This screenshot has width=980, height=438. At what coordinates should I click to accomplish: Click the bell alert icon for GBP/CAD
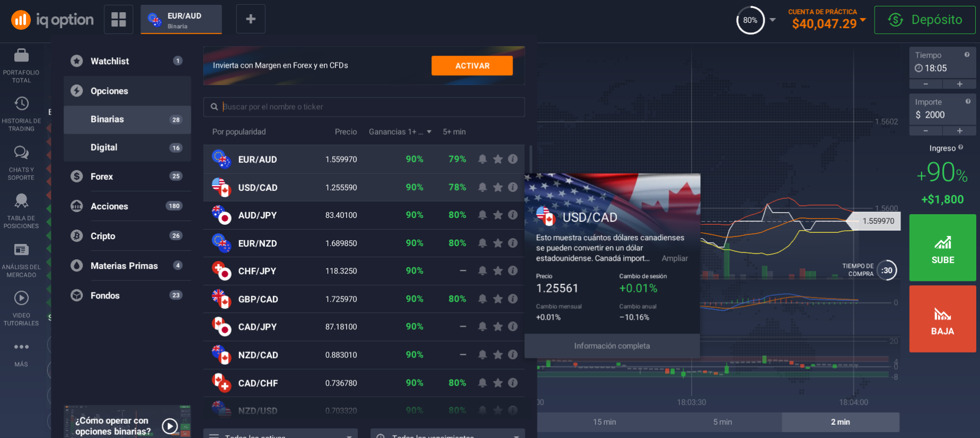(x=482, y=299)
